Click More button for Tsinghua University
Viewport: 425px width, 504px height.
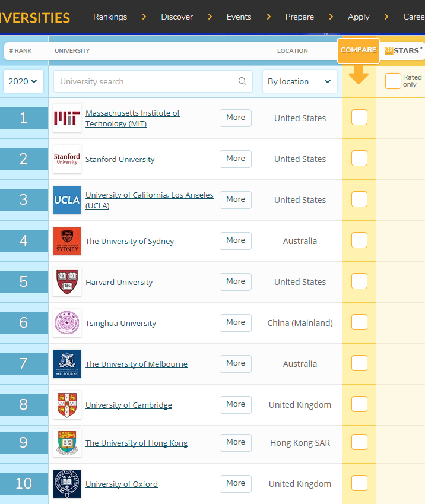236,322
